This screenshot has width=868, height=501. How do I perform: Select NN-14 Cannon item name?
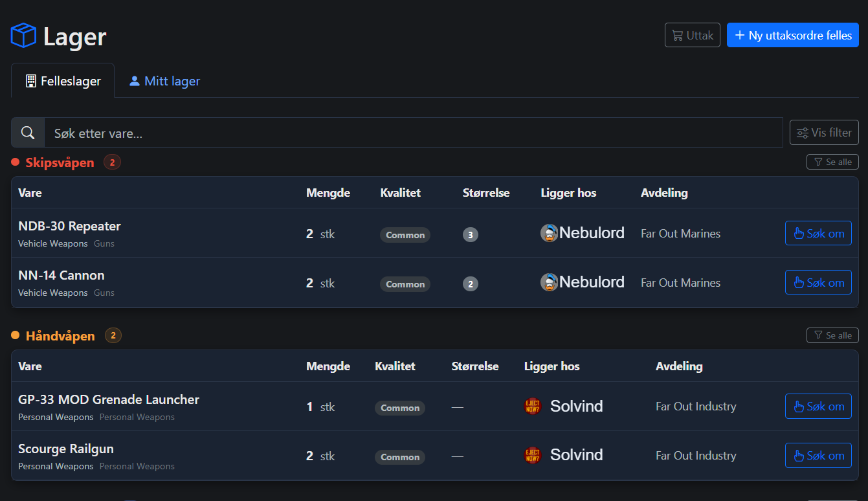click(61, 275)
